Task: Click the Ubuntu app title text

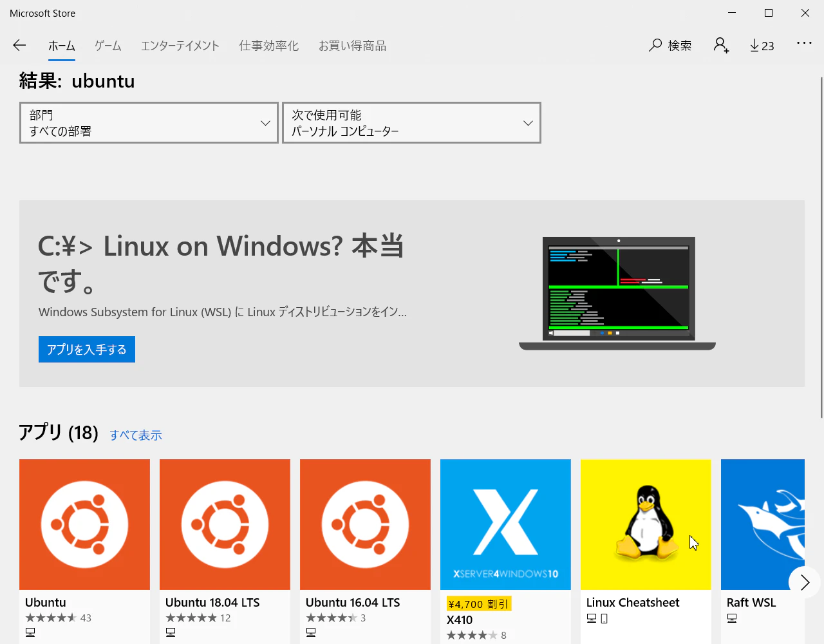Action: [46, 602]
